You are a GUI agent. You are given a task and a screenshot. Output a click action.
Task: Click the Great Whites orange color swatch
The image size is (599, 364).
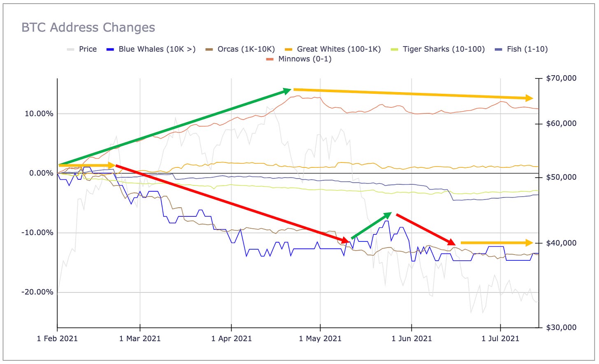pyautogui.click(x=288, y=49)
